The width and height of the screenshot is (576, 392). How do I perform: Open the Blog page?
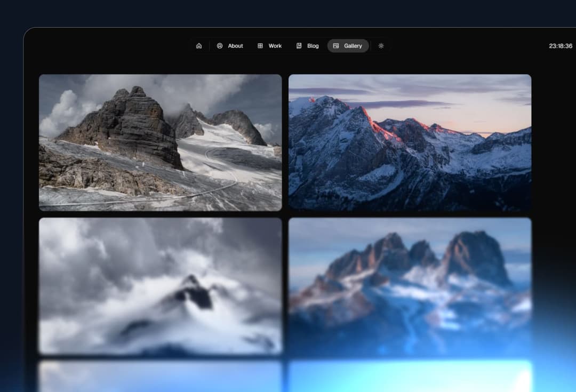tap(308, 46)
